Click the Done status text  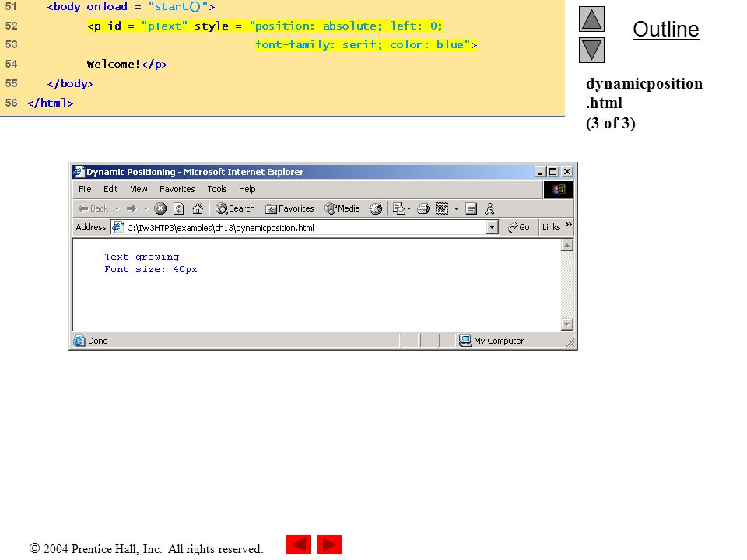(x=98, y=341)
